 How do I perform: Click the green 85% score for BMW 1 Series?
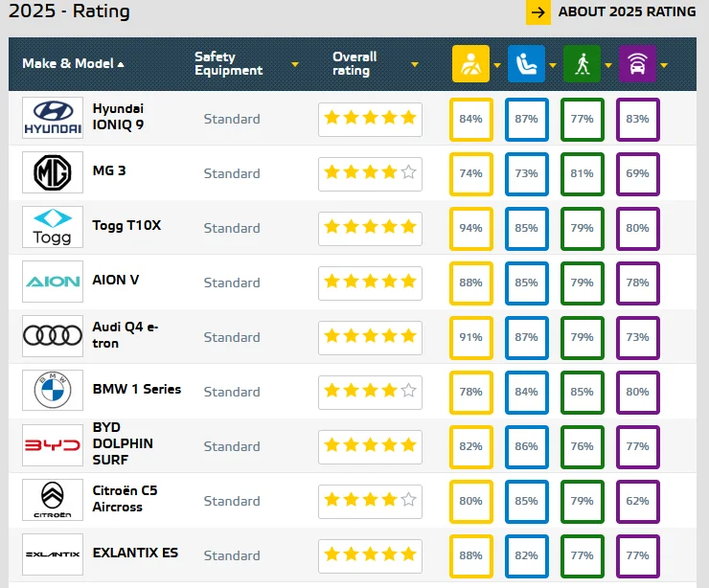582,393
